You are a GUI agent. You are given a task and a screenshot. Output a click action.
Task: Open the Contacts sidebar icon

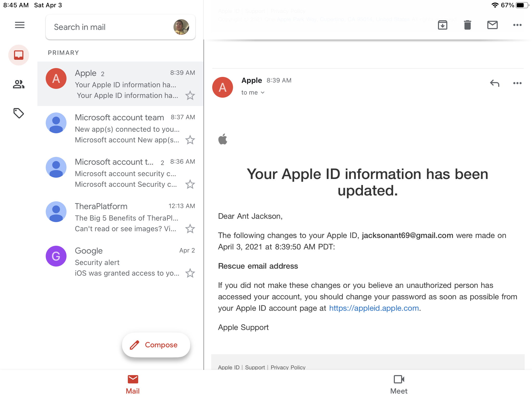click(x=18, y=84)
